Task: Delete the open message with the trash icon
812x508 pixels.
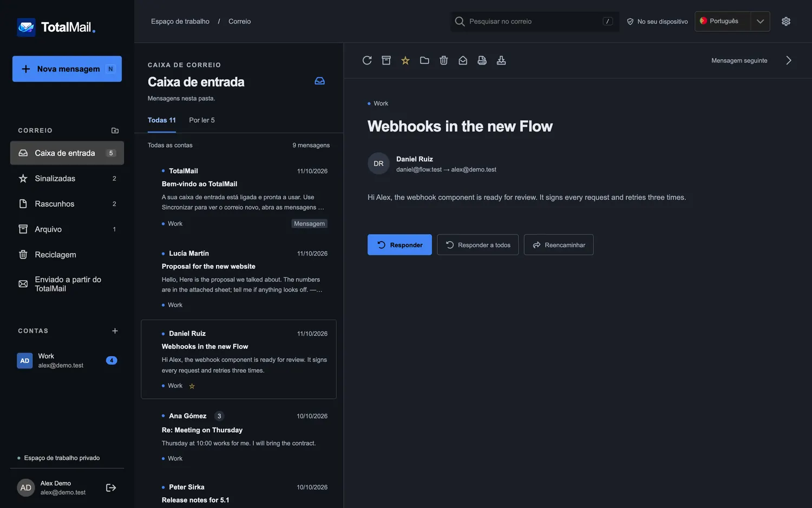Action: (x=444, y=61)
